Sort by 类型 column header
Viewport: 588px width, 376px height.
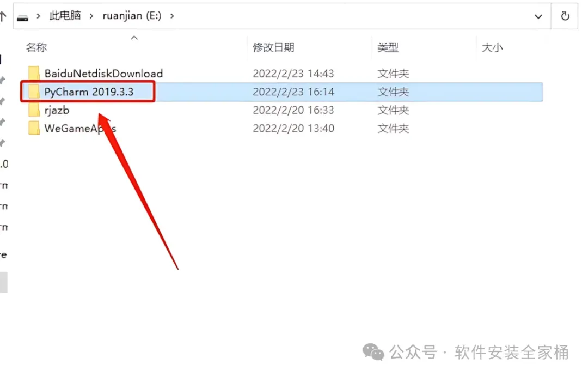pyautogui.click(x=388, y=47)
